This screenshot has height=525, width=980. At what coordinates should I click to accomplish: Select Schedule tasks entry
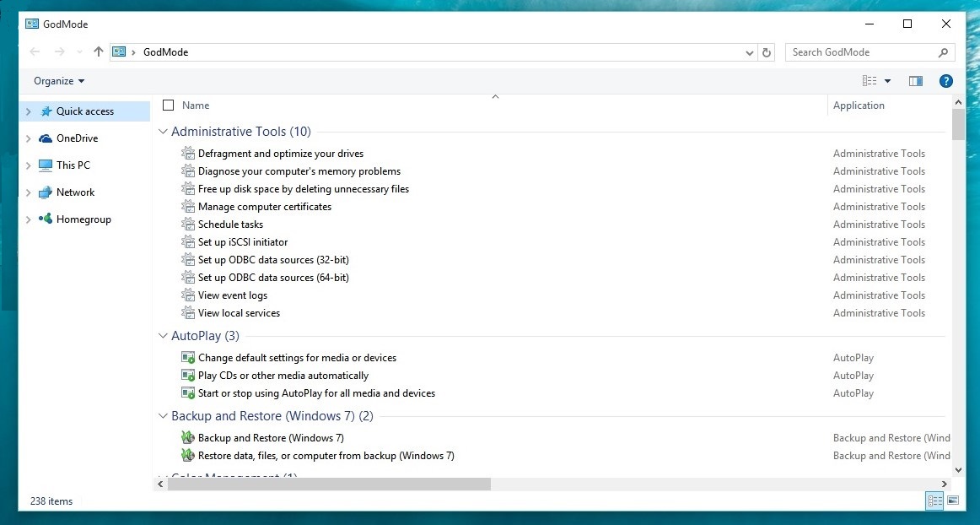pyautogui.click(x=230, y=224)
